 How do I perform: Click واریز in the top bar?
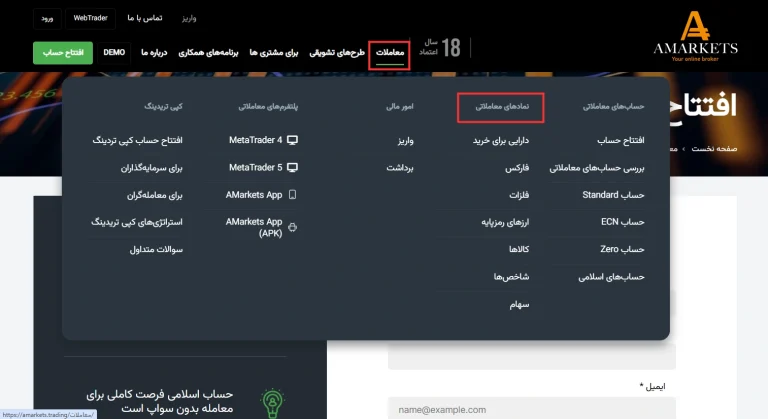click(189, 18)
